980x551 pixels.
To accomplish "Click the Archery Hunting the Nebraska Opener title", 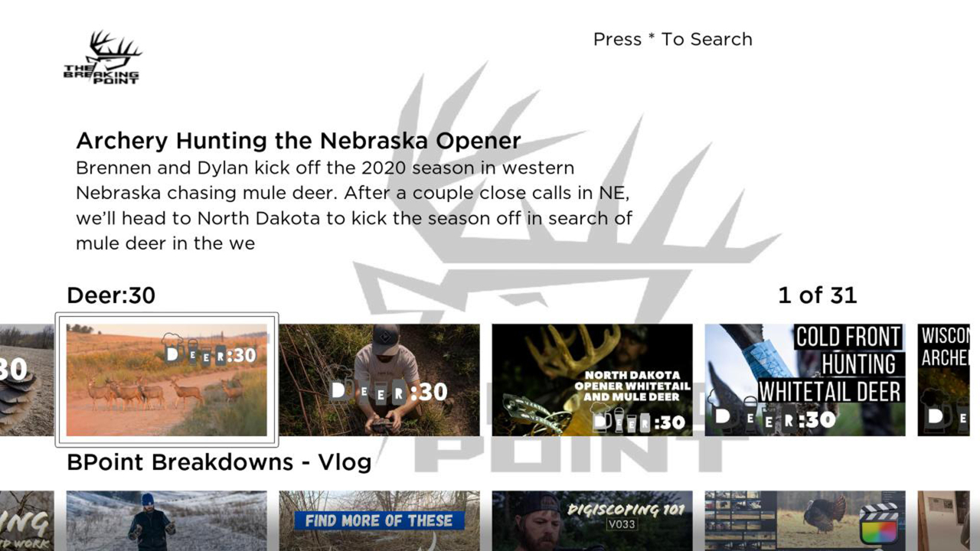I will (299, 141).
